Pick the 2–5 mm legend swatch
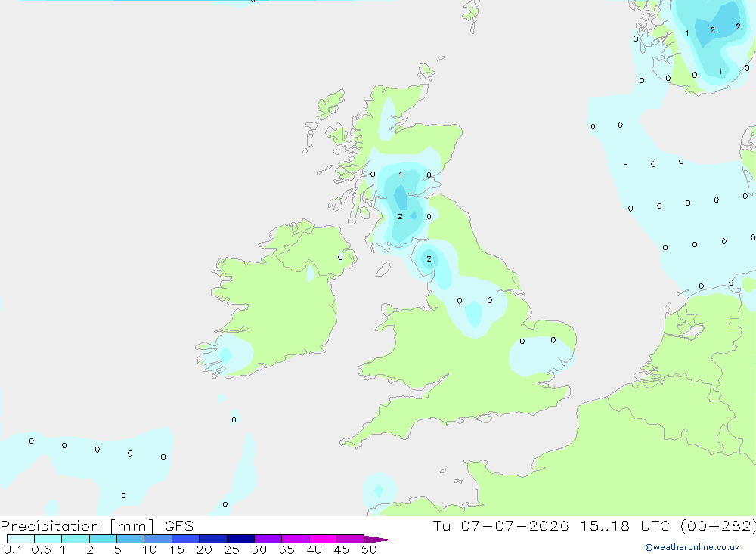Viewport: 756px width, 554px height. coord(103,539)
